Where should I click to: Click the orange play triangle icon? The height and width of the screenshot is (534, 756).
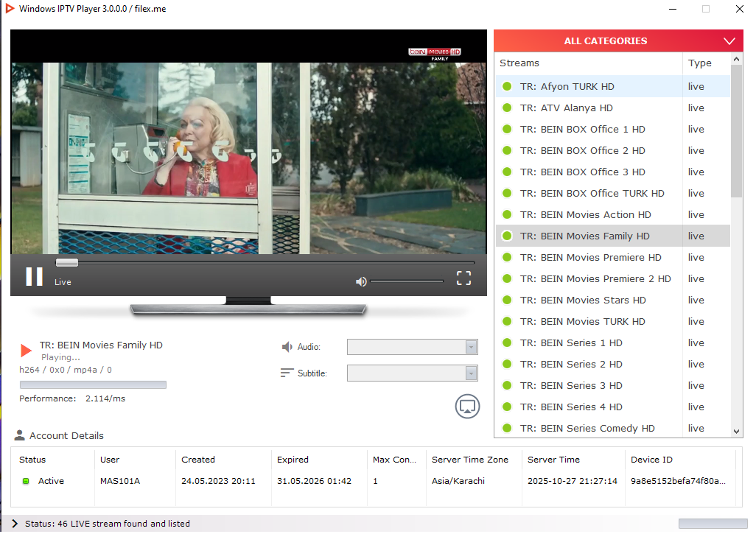[x=27, y=351]
